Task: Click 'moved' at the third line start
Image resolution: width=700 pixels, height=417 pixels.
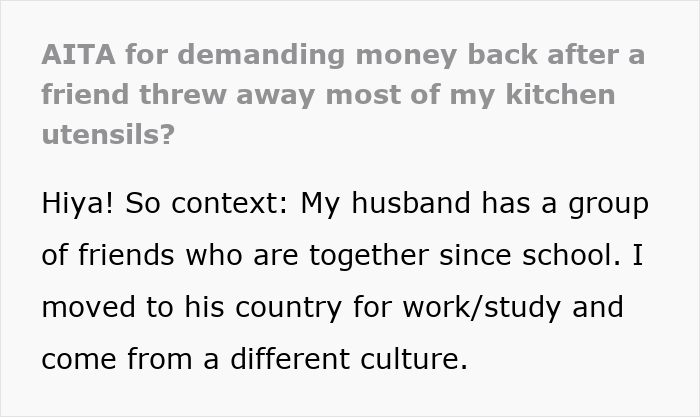Action: [x=88, y=307]
